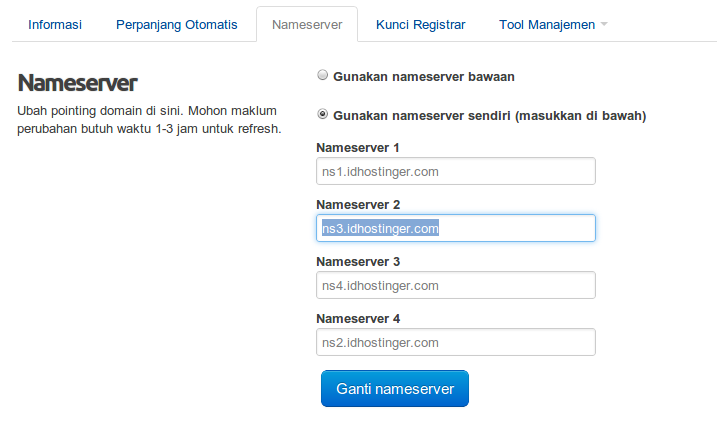Click the 'Nameserver 3' field label

(x=358, y=262)
